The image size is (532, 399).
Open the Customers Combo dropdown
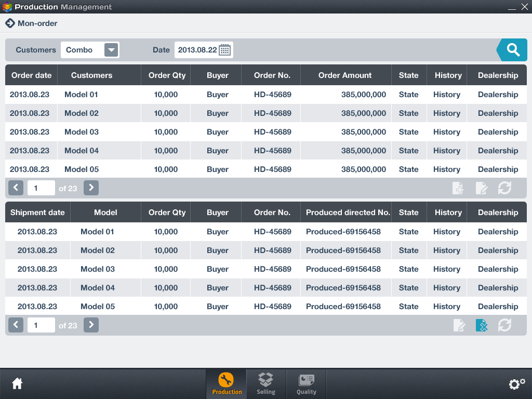111,49
